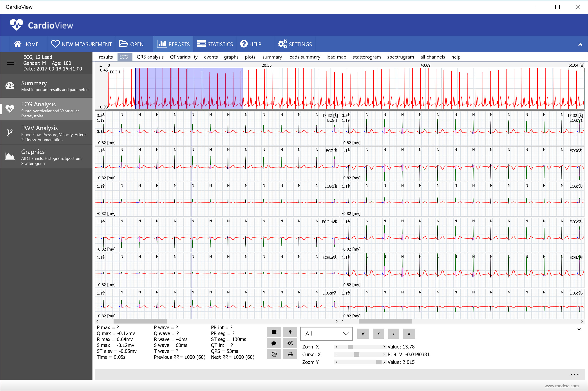Switch to the scatterogram tab

[367, 57]
